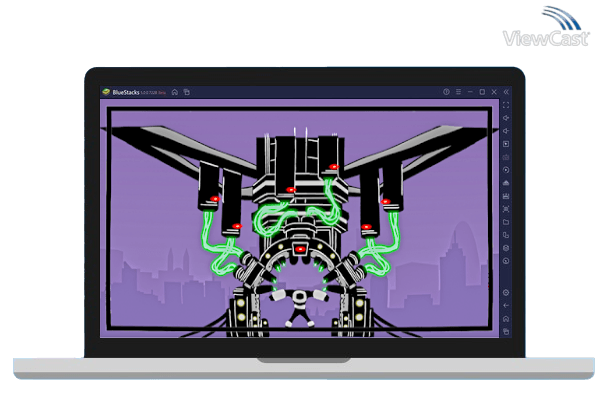Viewport: 602px width, 414px height.
Task: Click the rotate screen icon
Action: [506, 235]
